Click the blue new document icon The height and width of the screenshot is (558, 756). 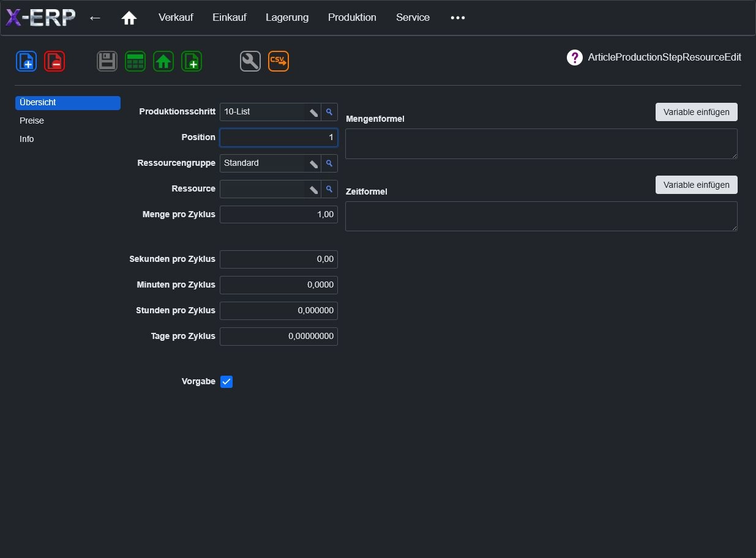(x=26, y=61)
